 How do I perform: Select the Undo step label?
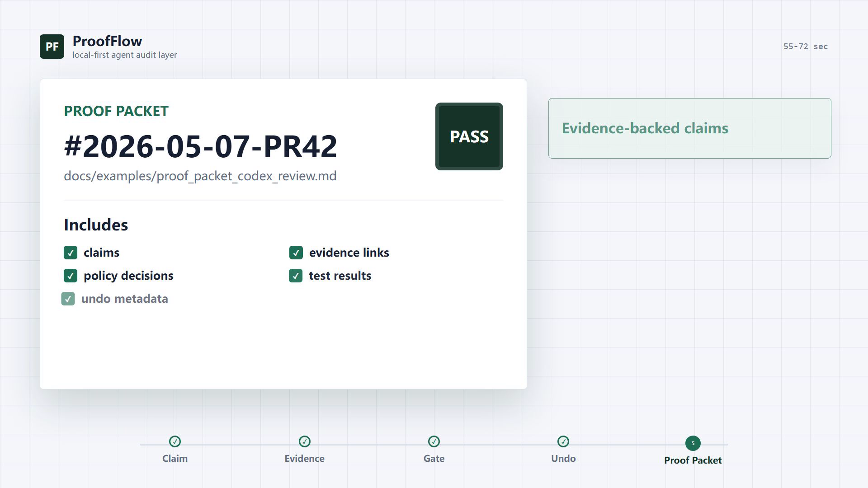click(563, 459)
